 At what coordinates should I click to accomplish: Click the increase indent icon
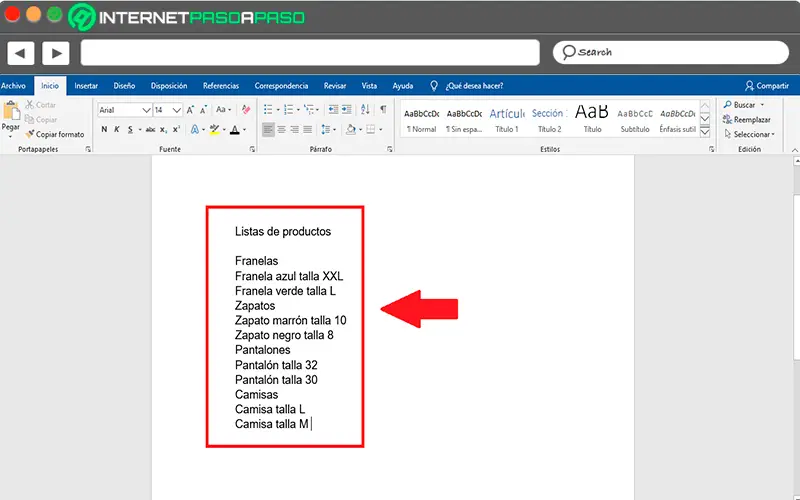346,109
